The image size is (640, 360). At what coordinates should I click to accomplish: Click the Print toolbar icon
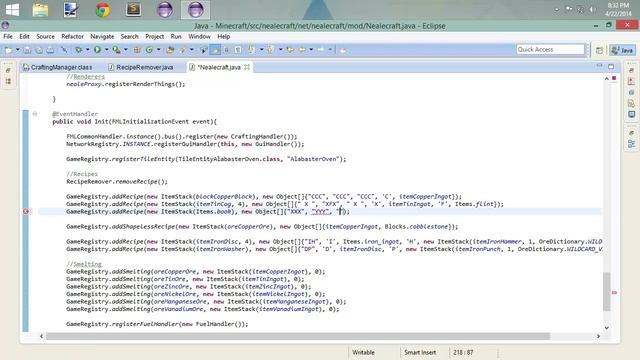pyautogui.click(x=50, y=50)
